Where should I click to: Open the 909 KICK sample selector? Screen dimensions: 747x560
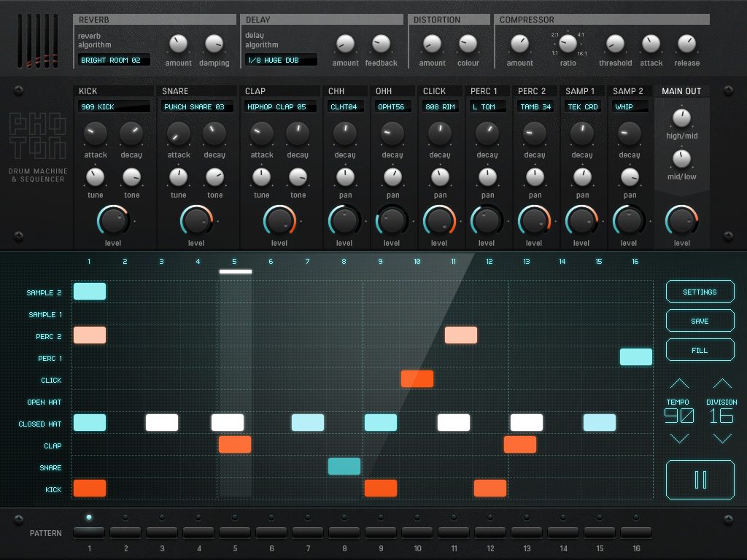[x=113, y=106]
